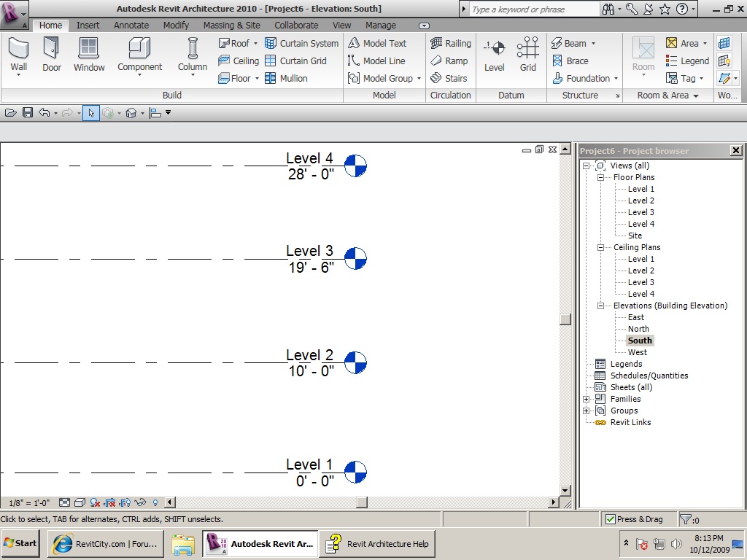Screen dimensions: 747x560
Task: Click in the keyword search field
Action: [533, 9]
